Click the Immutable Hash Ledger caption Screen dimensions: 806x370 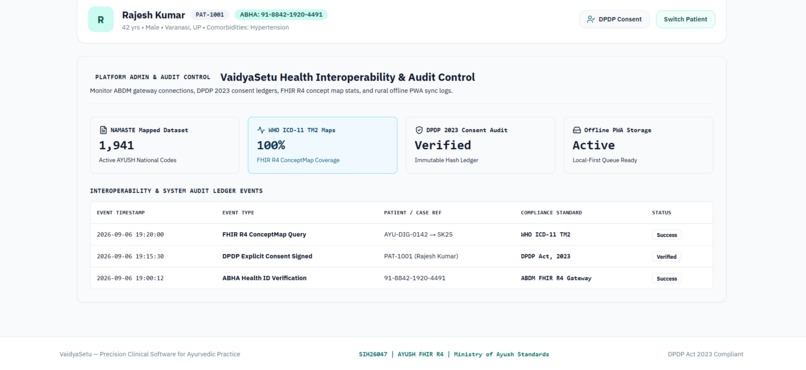[447, 160]
